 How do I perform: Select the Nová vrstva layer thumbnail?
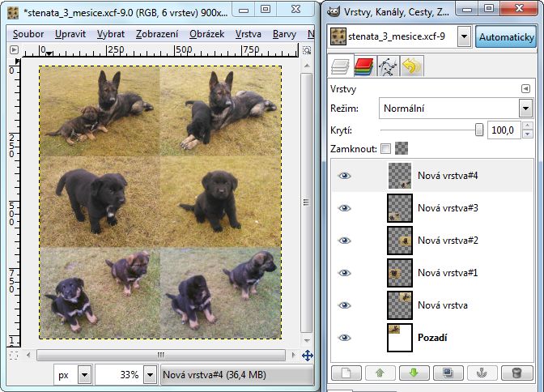pos(400,305)
